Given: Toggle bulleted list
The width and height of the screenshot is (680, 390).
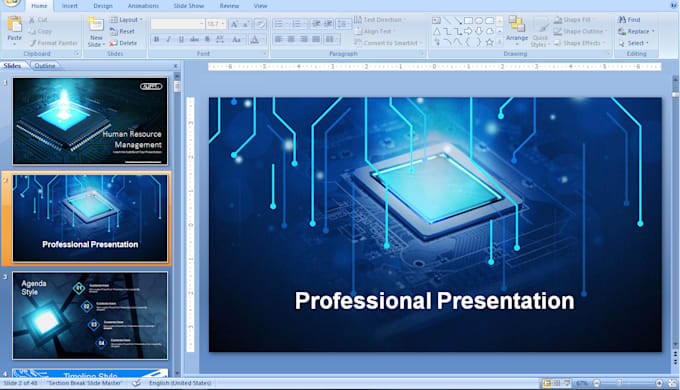Looking at the screenshot, I should tap(280, 24).
